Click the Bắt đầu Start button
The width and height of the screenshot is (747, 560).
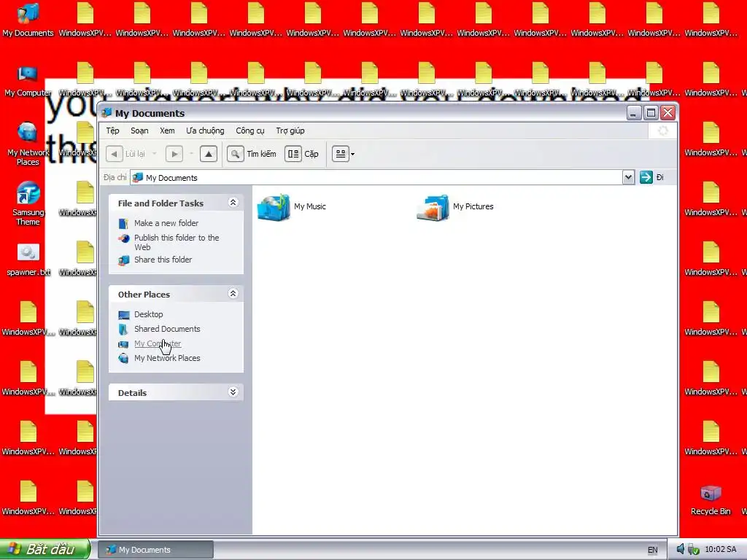pos(45,550)
